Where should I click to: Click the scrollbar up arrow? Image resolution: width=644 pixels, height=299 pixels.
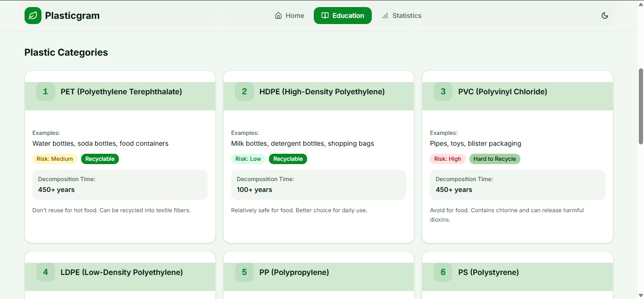(641, 4)
